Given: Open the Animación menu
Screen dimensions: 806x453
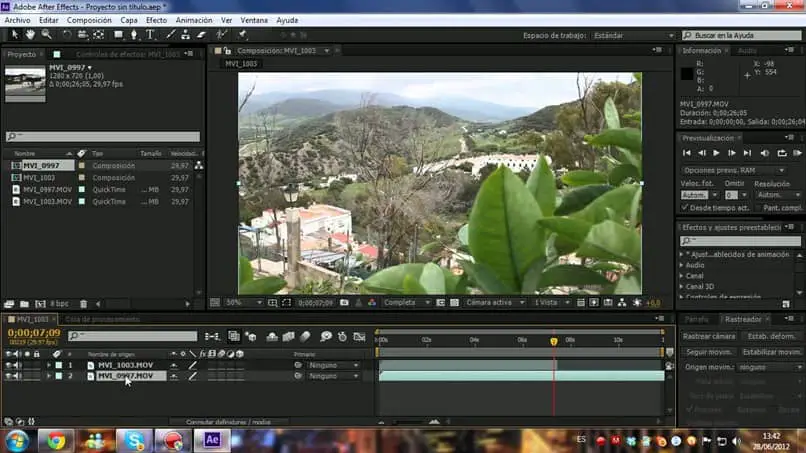Looking at the screenshot, I should 193,19.
